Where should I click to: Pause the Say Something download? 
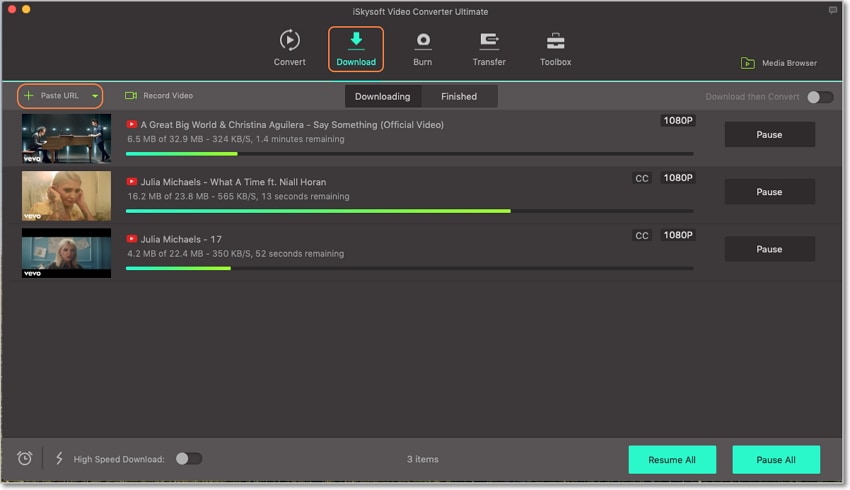769,134
